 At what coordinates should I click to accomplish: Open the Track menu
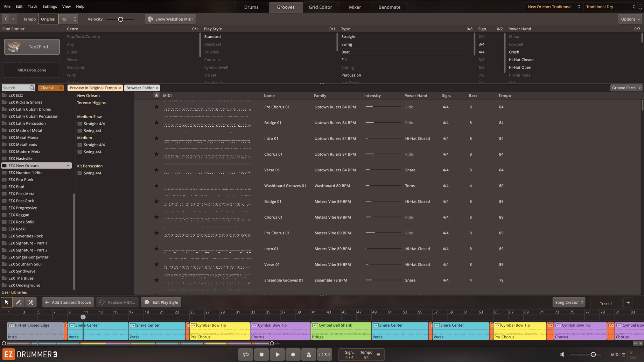[x=32, y=6]
